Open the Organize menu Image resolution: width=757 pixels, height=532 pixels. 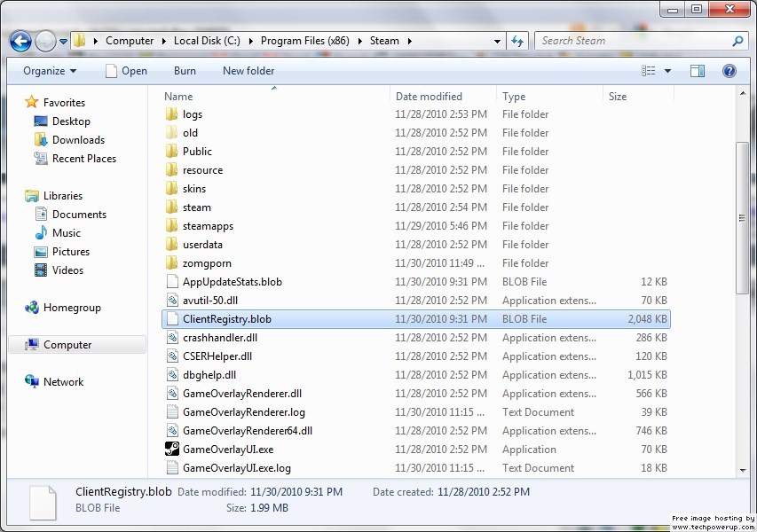(x=50, y=71)
